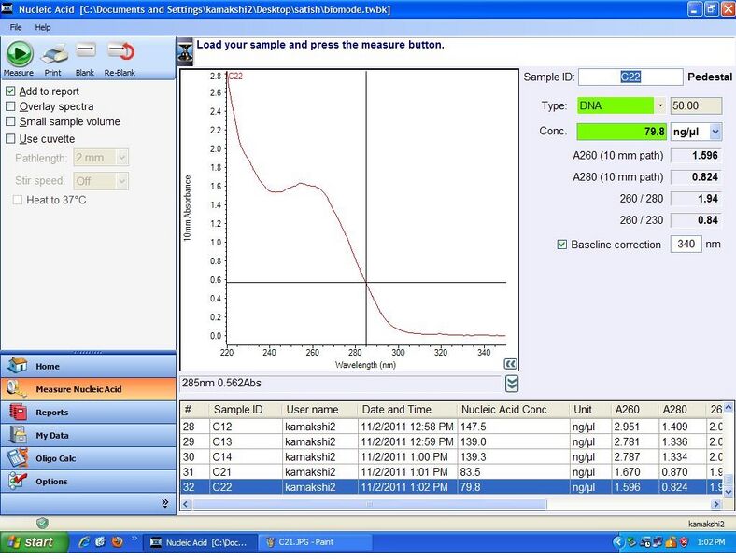The image size is (736, 560).
Task: Open the DNA sample Type dropdown
Action: click(x=660, y=105)
